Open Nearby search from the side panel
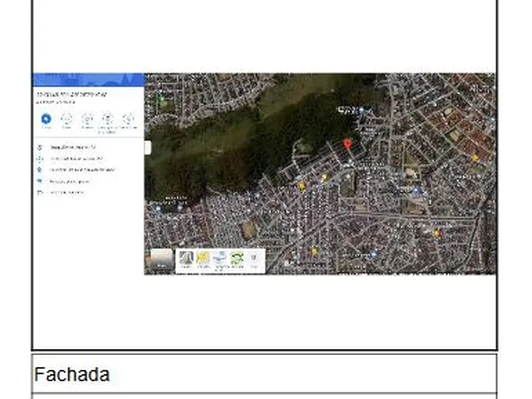This screenshot has width=532, height=399. (87, 120)
